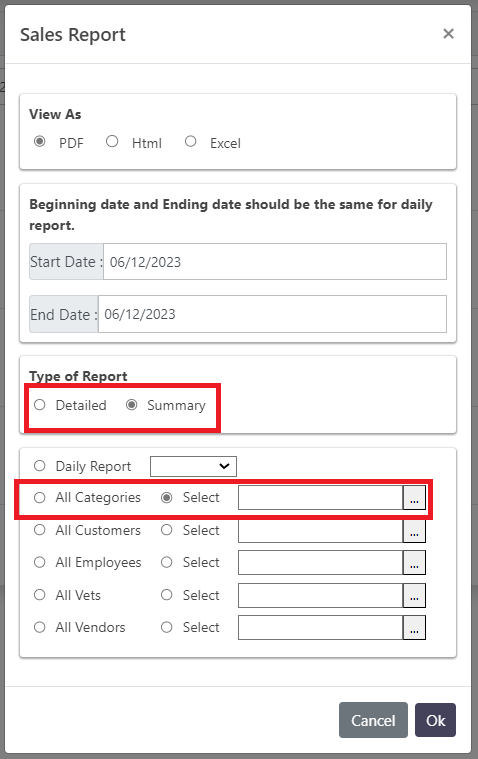Click the Ok button
The image size is (478, 759).
(x=435, y=720)
